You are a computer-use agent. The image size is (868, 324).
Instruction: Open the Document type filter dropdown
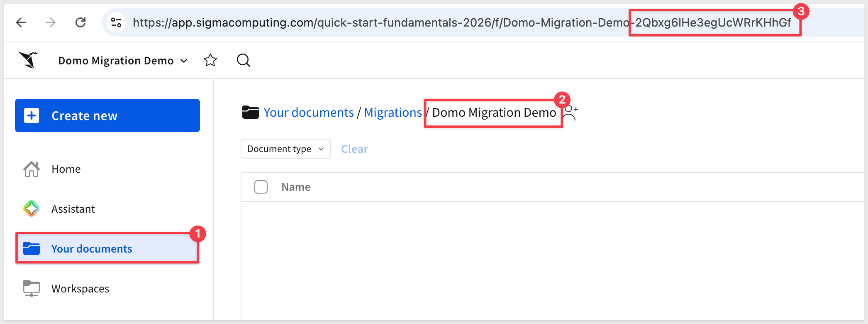click(x=286, y=149)
